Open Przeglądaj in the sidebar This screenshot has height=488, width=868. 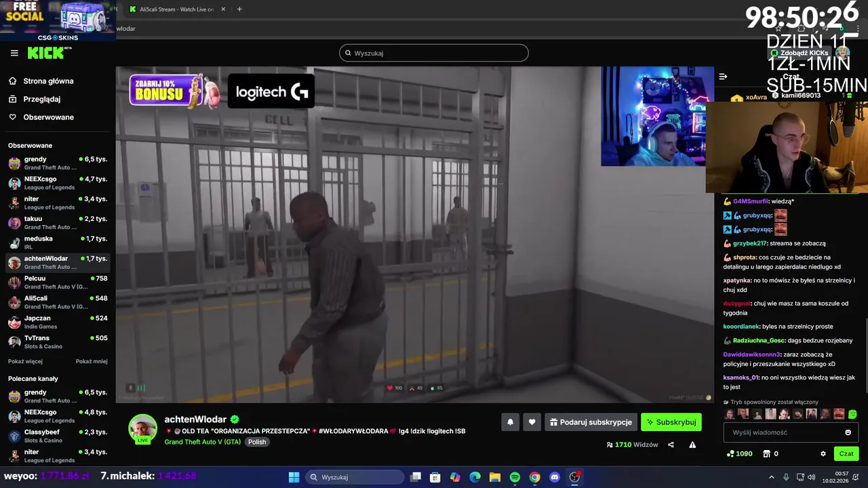point(41,99)
